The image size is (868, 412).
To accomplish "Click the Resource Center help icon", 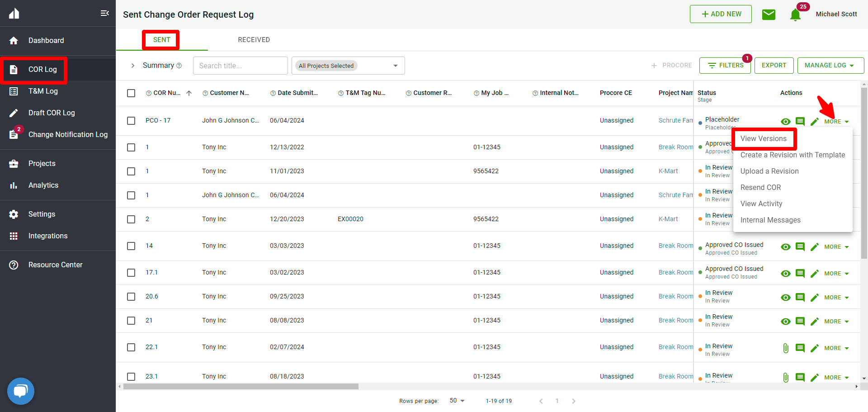I will 14,265.
